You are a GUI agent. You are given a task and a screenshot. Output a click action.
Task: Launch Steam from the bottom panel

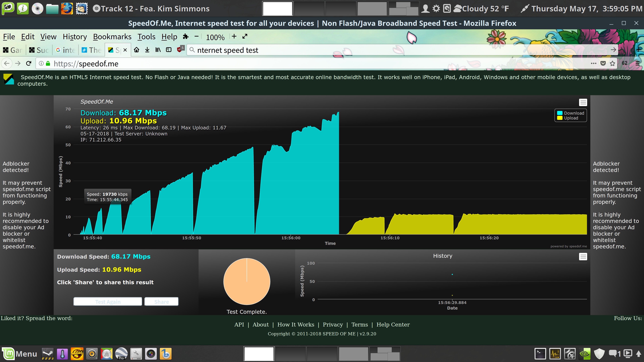pyautogui.click(x=47, y=354)
